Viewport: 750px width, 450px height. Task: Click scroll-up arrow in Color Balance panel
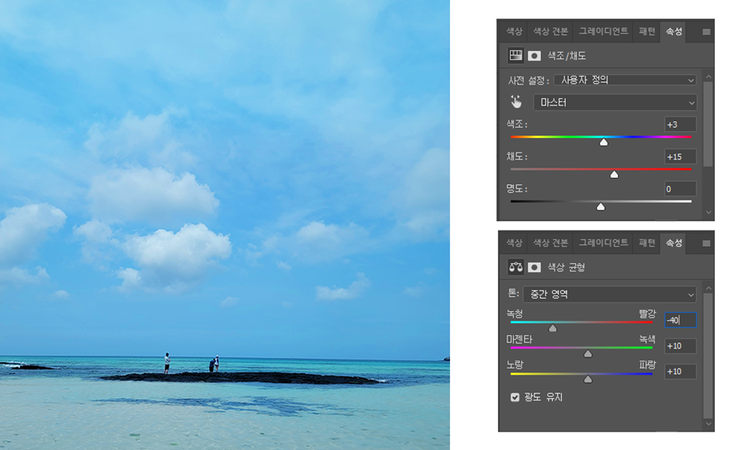click(708, 288)
